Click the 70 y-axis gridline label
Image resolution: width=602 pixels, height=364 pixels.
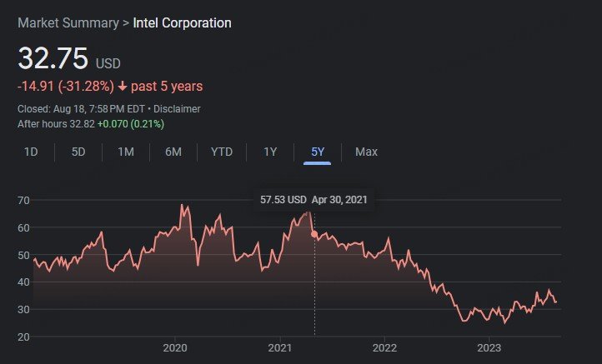pyautogui.click(x=24, y=200)
